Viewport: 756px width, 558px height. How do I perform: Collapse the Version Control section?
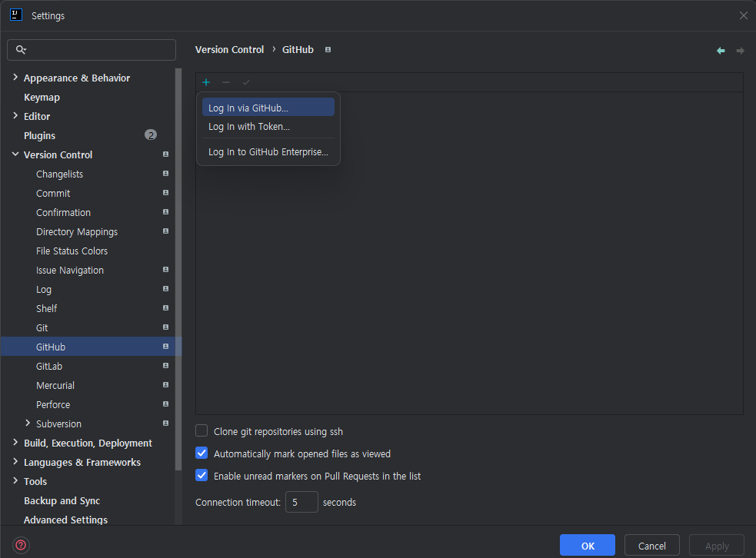(x=15, y=154)
